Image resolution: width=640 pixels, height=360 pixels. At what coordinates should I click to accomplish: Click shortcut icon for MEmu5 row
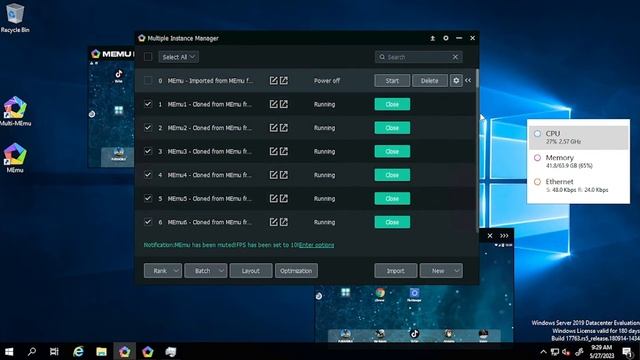click(x=284, y=198)
